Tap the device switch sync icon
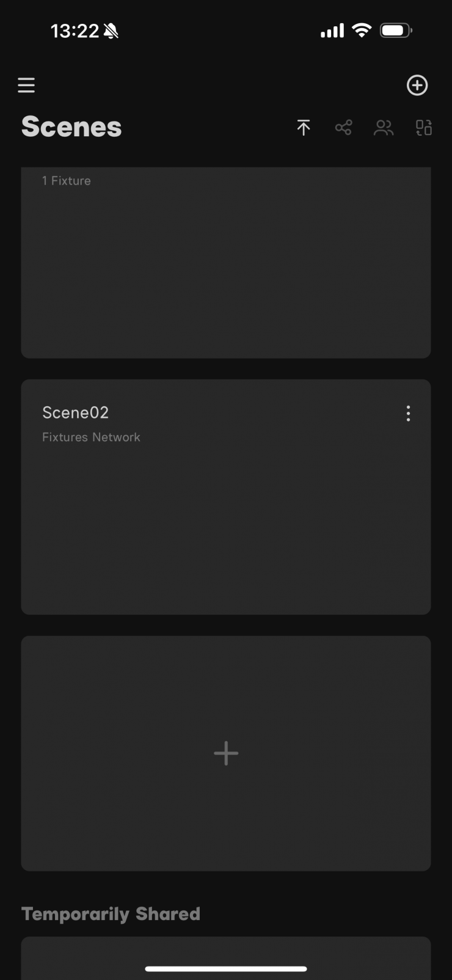 point(424,127)
